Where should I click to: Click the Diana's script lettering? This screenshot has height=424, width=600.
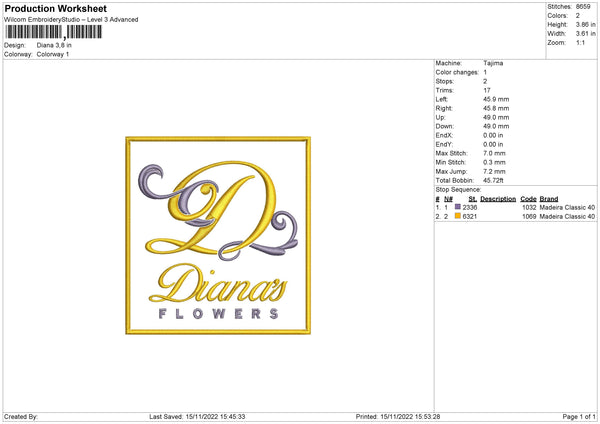click(218, 284)
